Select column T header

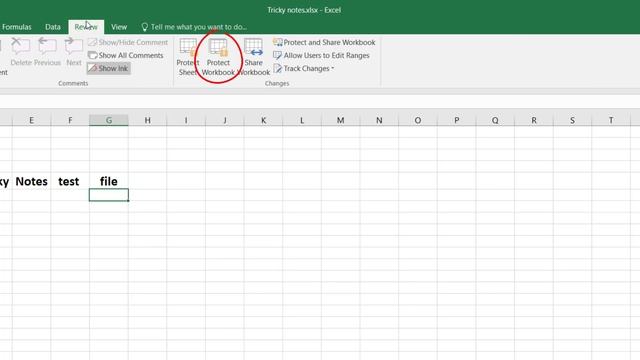[611, 120]
